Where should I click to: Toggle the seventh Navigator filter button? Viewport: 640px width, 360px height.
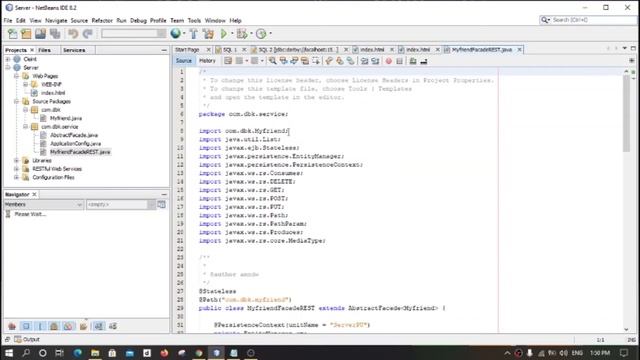98,326
